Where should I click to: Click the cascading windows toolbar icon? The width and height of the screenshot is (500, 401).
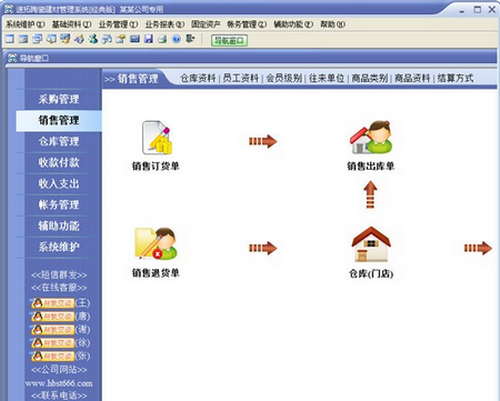point(37,39)
